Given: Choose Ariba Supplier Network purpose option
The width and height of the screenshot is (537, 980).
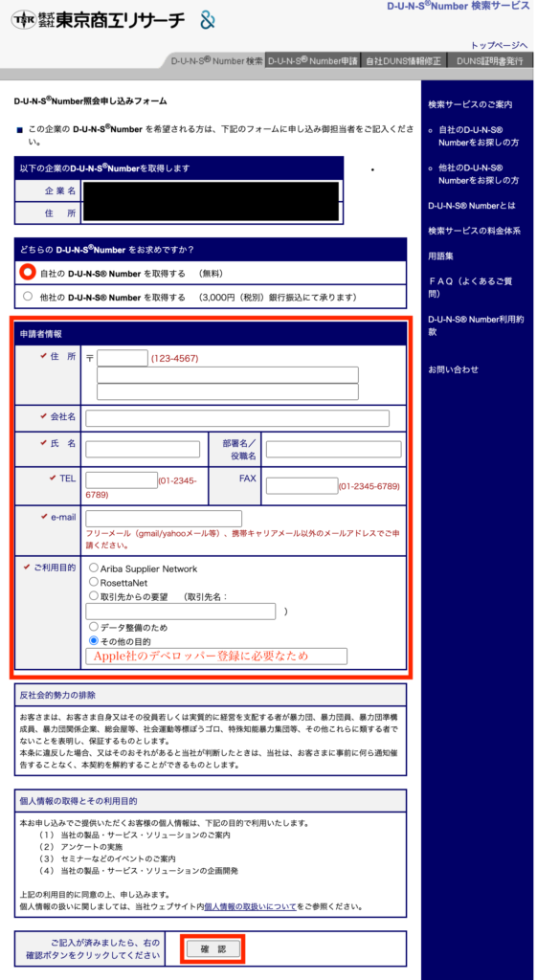Looking at the screenshot, I should coord(94,568).
